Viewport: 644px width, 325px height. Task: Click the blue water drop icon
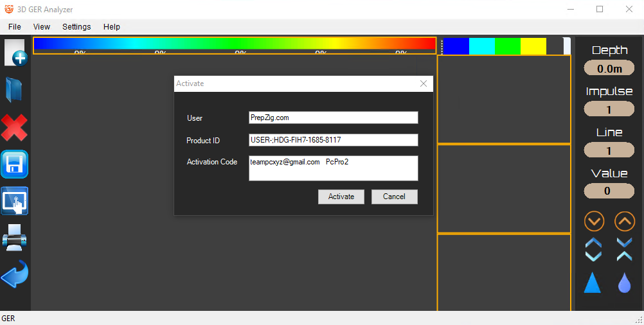pos(624,283)
